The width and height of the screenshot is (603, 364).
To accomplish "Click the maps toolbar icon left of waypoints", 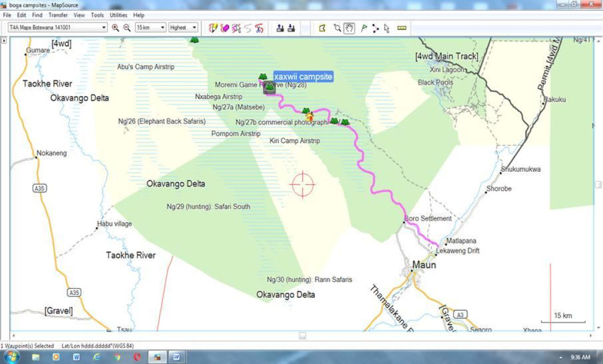I will coord(213,28).
